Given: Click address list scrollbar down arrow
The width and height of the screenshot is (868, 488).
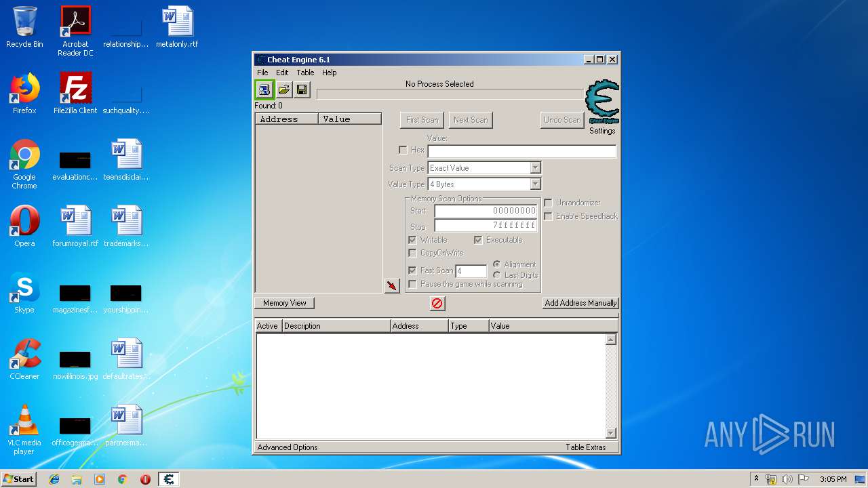Looking at the screenshot, I should point(611,433).
